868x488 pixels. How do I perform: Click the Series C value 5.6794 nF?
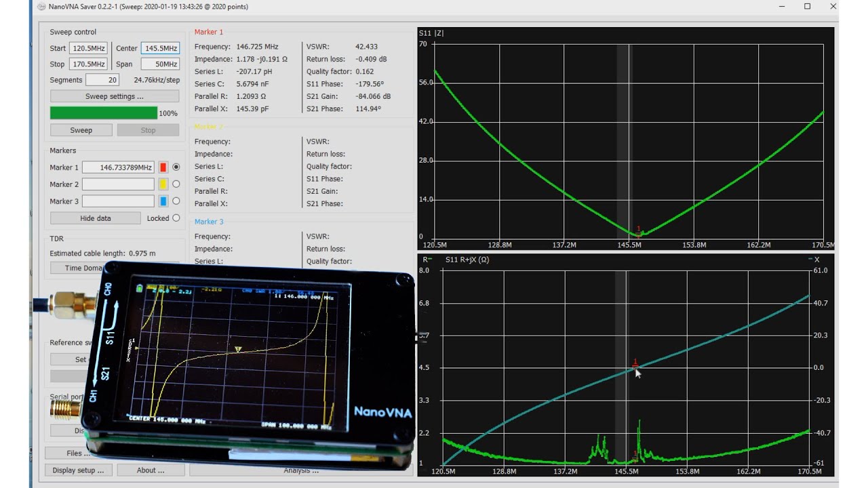pyautogui.click(x=254, y=84)
